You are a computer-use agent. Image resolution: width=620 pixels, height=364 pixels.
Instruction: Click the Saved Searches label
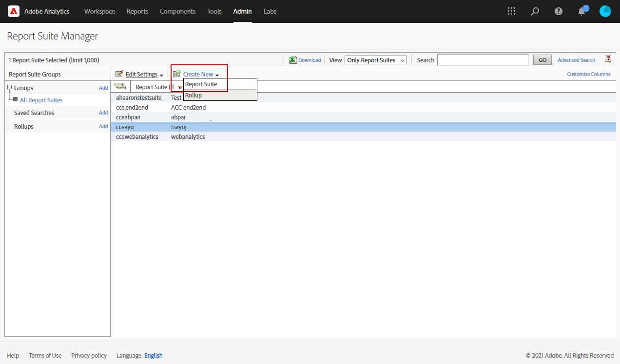coord(34,113)
